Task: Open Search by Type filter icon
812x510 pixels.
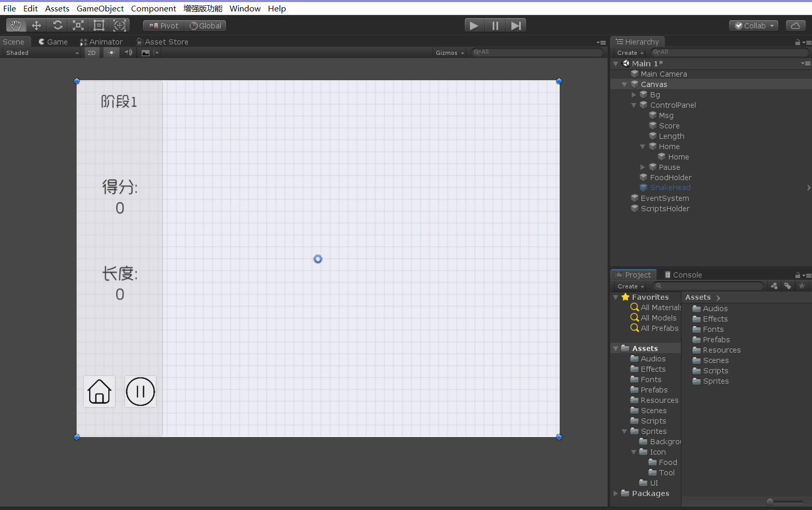Action: click(774, 286)
